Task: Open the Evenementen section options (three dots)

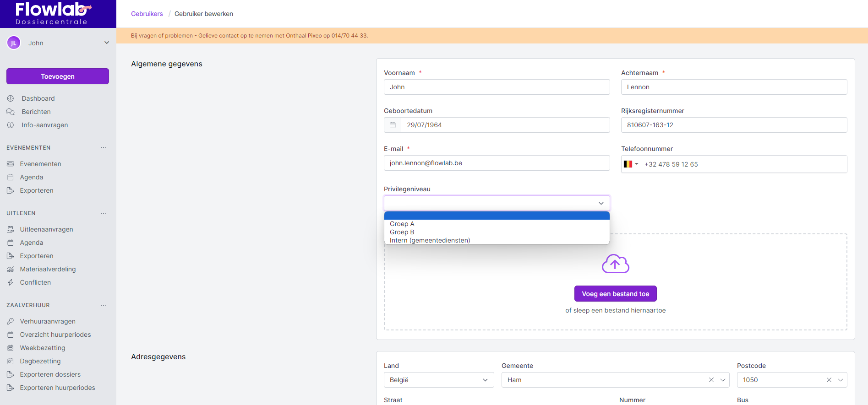Action: click(x=104, y=148)
